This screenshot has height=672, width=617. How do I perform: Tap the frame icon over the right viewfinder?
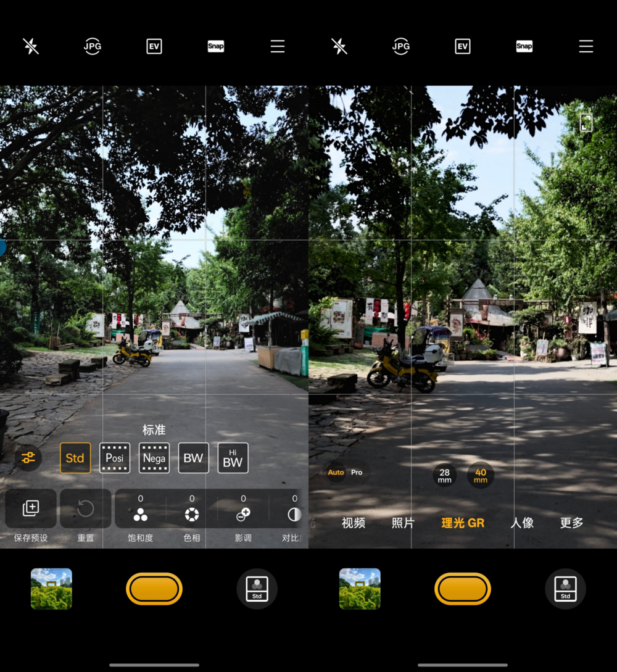tap(586, 122)
